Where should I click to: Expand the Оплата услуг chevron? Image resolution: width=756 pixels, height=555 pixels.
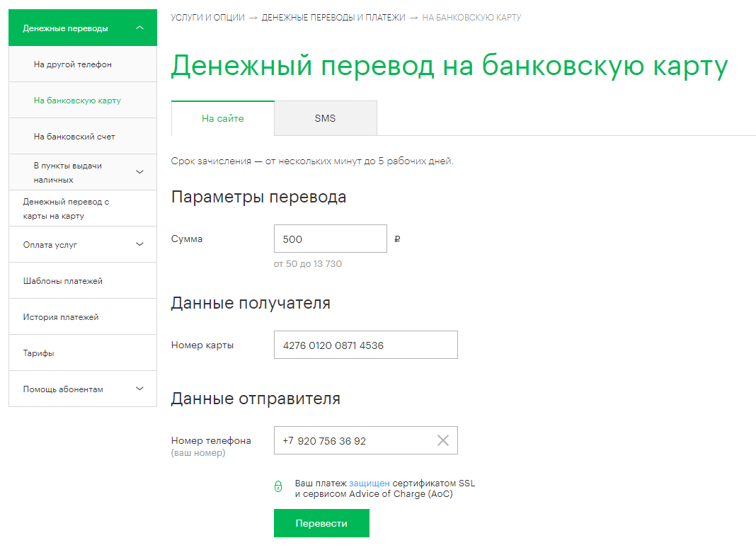point(140,244)
